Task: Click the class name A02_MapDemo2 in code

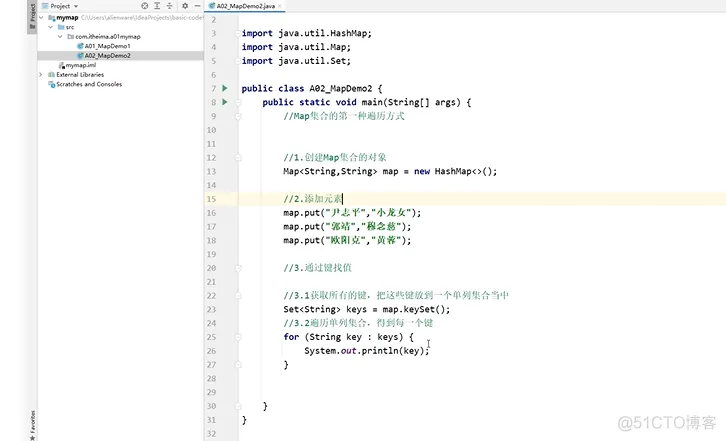Action: 341,88
